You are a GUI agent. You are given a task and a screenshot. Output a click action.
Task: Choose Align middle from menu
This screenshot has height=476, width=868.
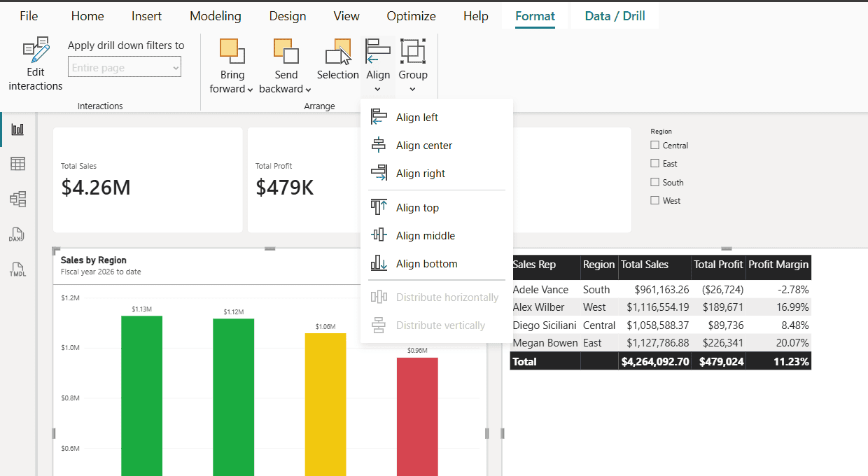(436, 235)
